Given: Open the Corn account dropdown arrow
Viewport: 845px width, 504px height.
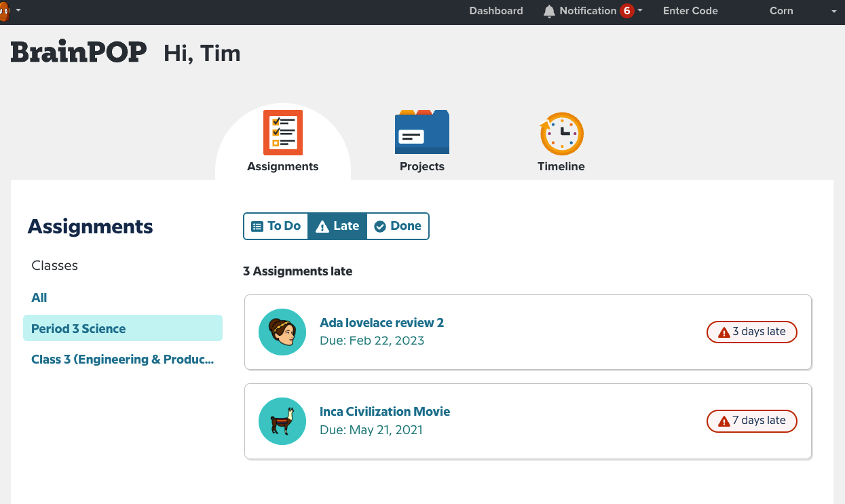Looking at the screenshot, I should 834,12.
